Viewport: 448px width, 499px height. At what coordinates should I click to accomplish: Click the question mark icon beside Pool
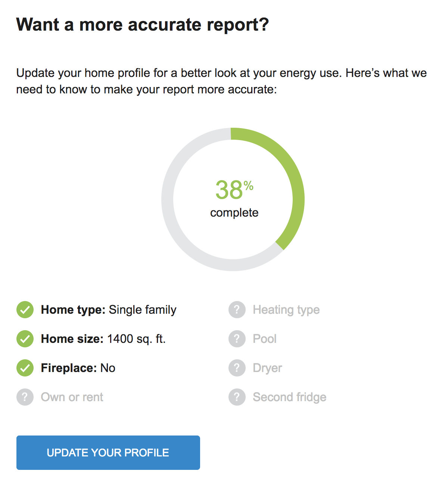click(237, 339)
